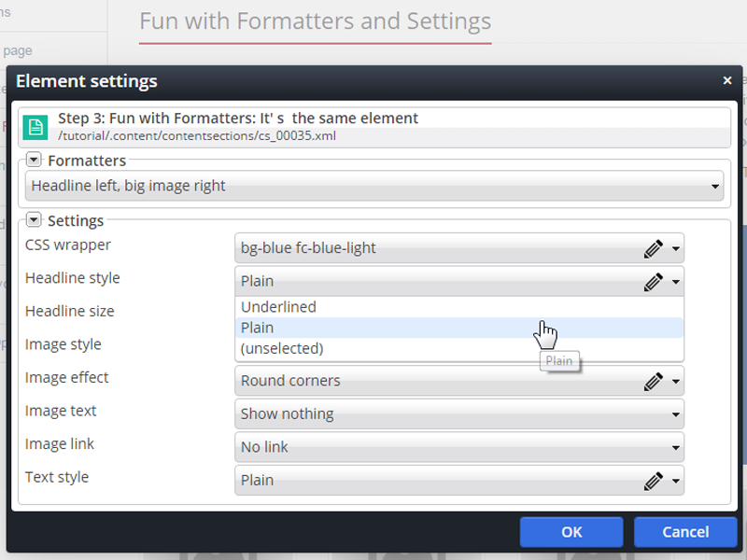Image resolution: width=747 pixels, height=560 pixels.
Task: Collapse the Formatters section toggle
Action: (x=34, y=160)
